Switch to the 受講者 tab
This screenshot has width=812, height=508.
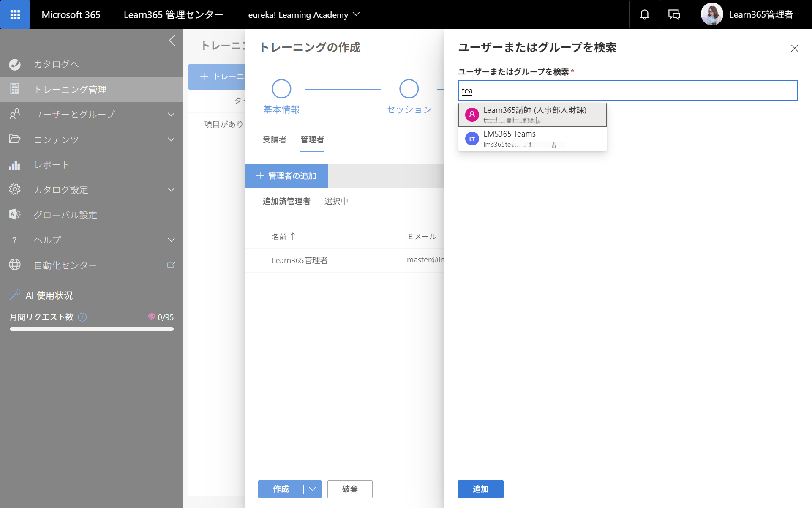point(275,139)
